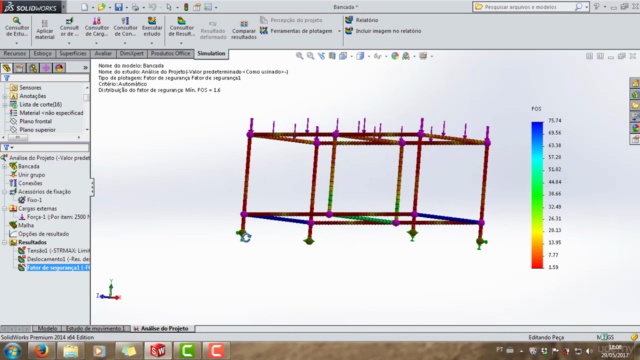640x360 pixels.
Task: Click the Section view icon
Action: point(332,56)
